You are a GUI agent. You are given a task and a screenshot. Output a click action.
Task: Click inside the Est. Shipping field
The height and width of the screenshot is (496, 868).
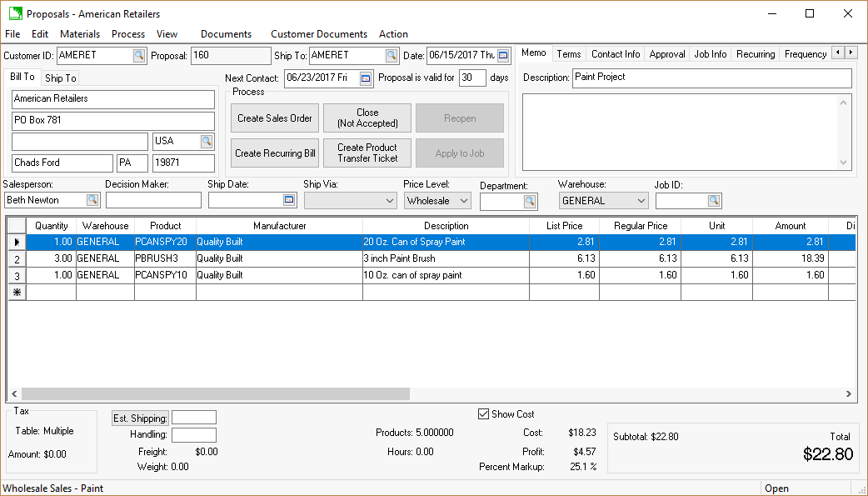tap(193, 418)
